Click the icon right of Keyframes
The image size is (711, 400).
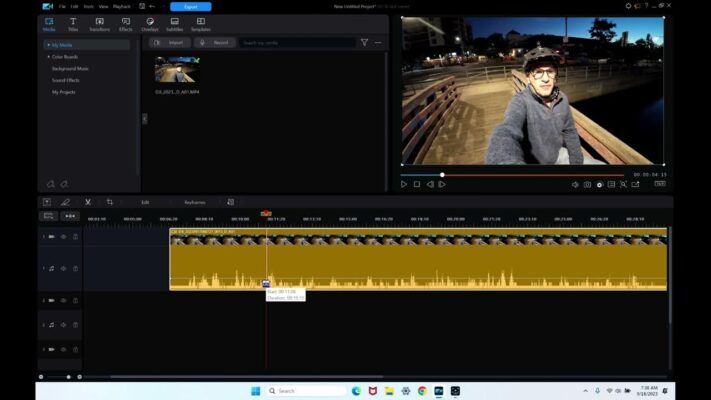coord(231,202)
